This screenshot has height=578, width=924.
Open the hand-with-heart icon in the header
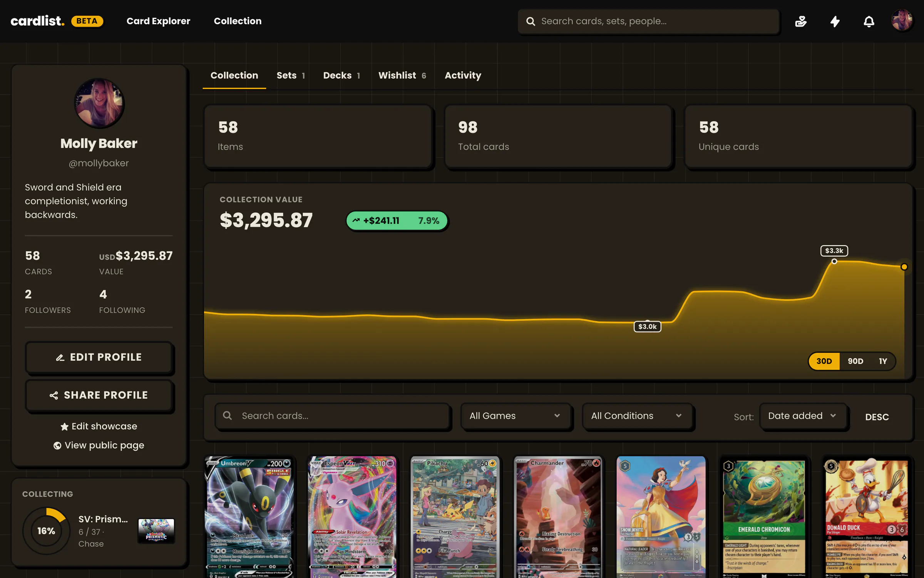tap(801, 21)
